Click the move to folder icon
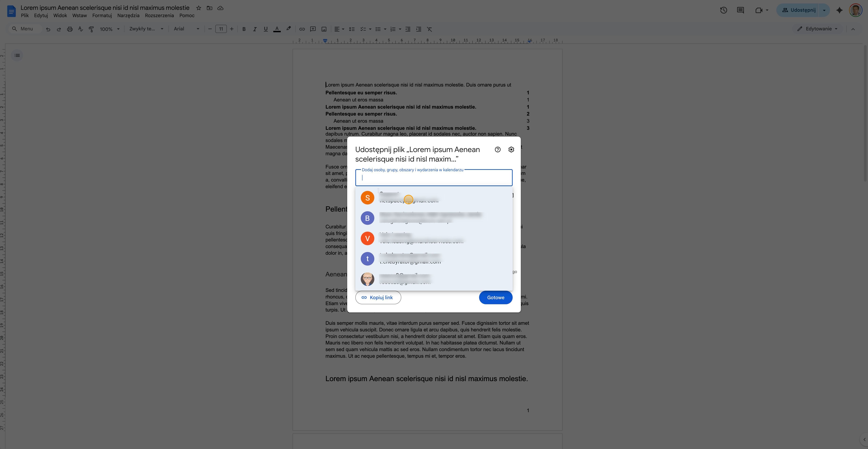This screenshot has width=868, height=449. [x=210, y=8]
